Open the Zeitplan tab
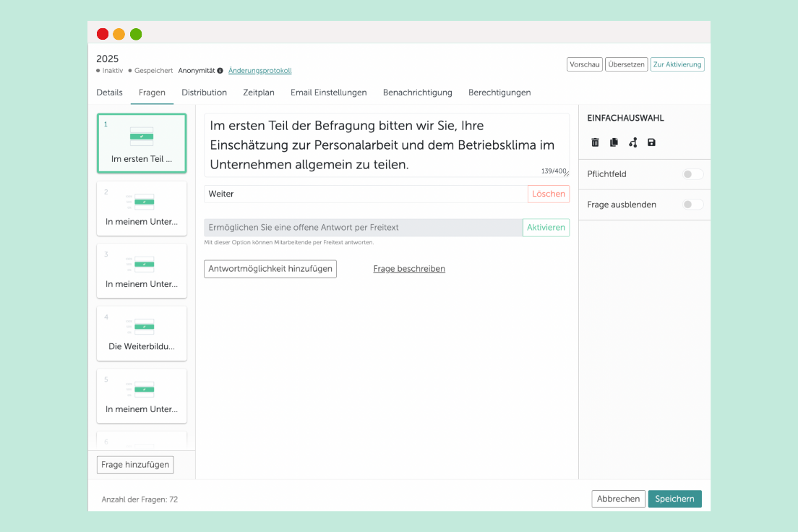The image size is (798, 532). coord(259,93)
